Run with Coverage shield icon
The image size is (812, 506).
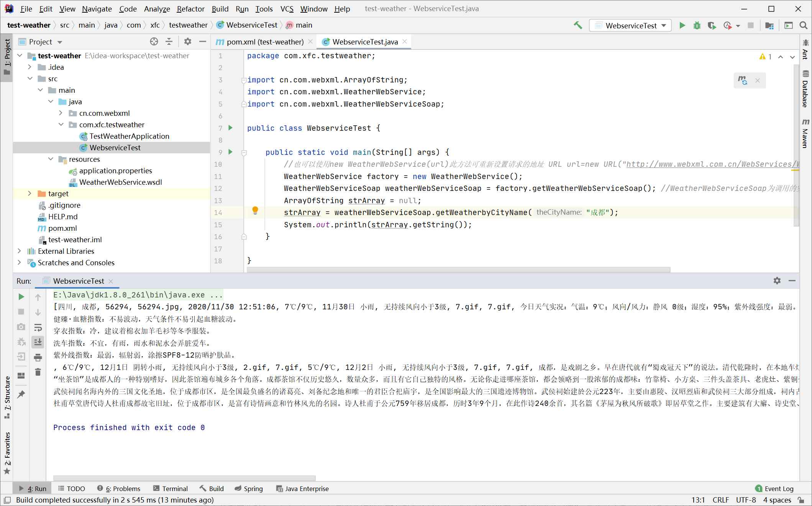coord(712,25)
